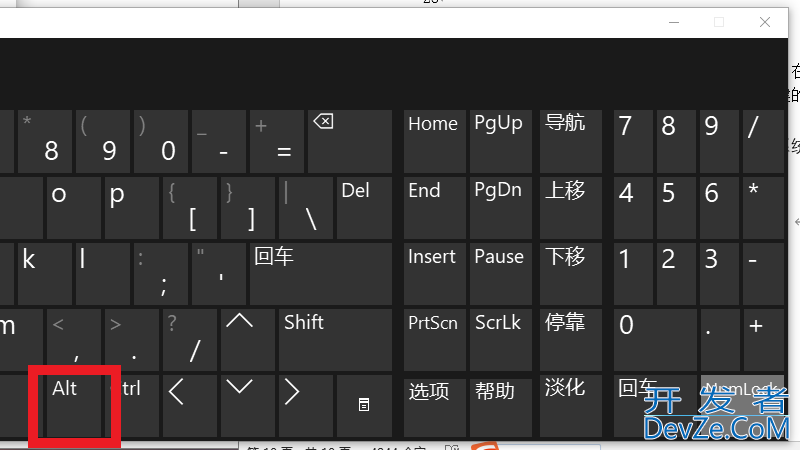The width and height of the screenshot is (800, 450).
Task: Click the left square bracket key
Action: (190, 208)
